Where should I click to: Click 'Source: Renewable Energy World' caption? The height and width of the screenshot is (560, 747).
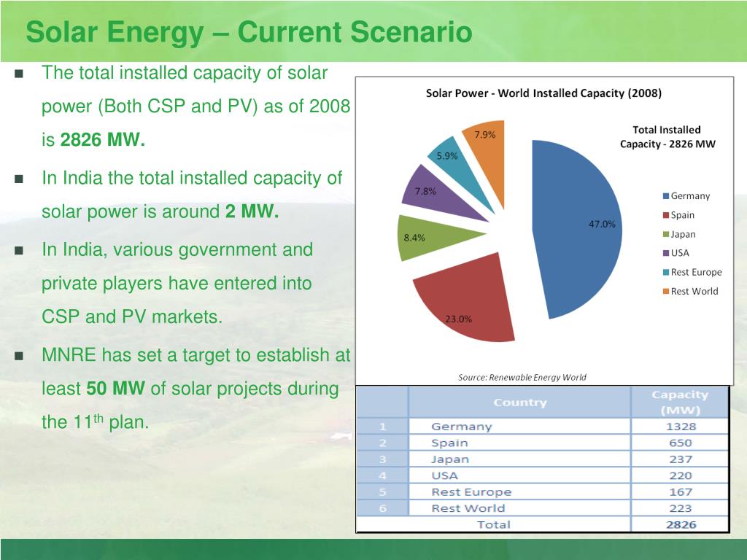[522, 378]
